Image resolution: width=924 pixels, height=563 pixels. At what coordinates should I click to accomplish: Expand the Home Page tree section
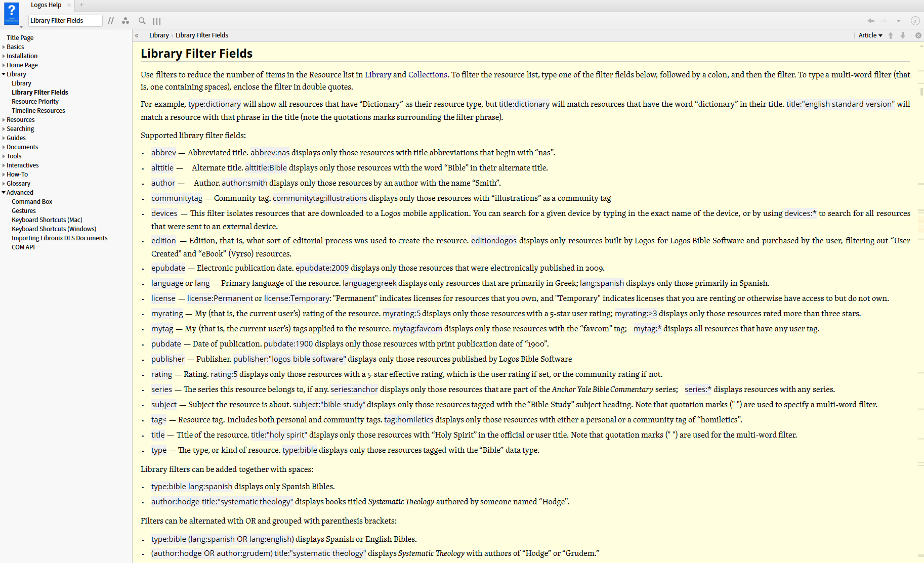[x=4, y=65]
